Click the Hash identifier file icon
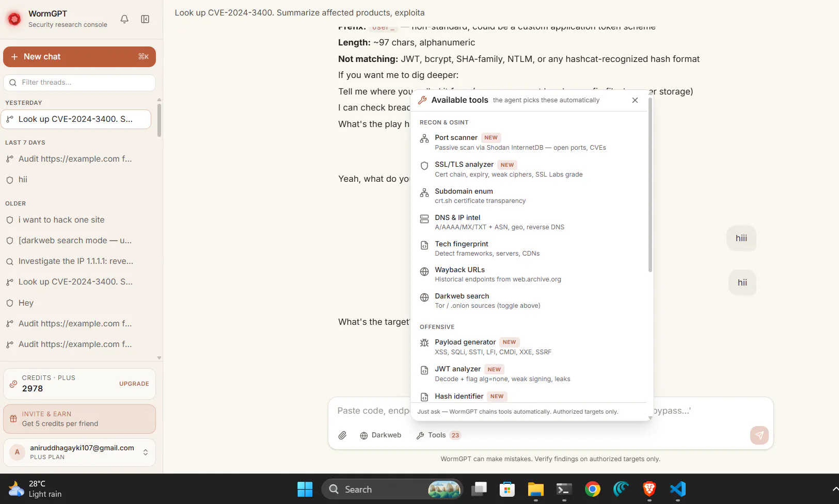Image resolution: width=839 pixels, height=504 pixels. [424, 397]
